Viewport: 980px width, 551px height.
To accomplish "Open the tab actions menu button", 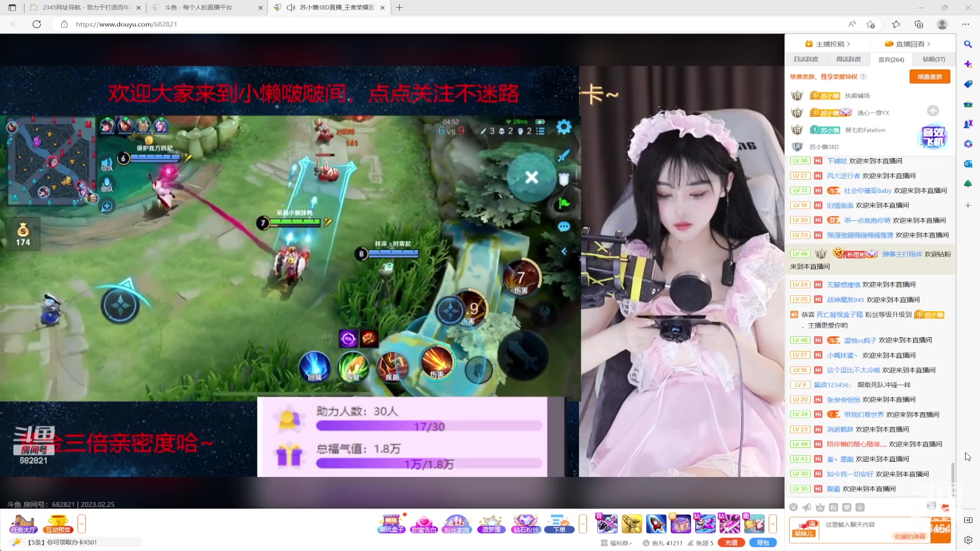I will click(12, 8).
